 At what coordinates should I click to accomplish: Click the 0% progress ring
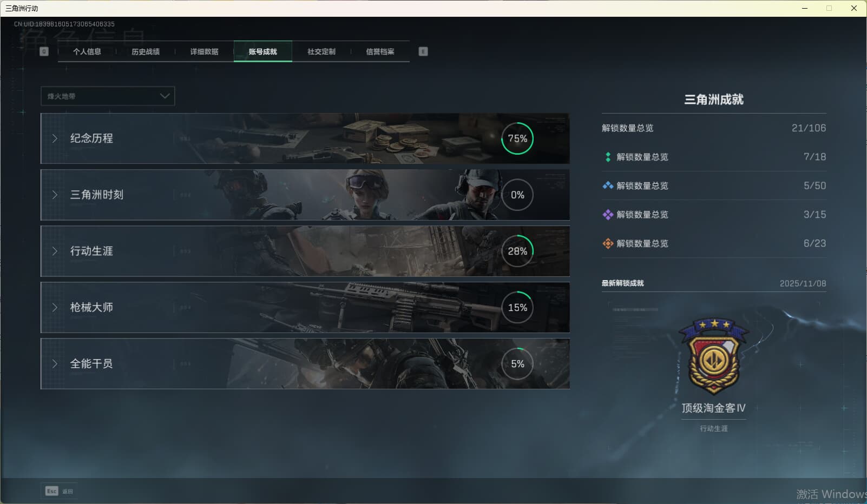click(517, 195)
